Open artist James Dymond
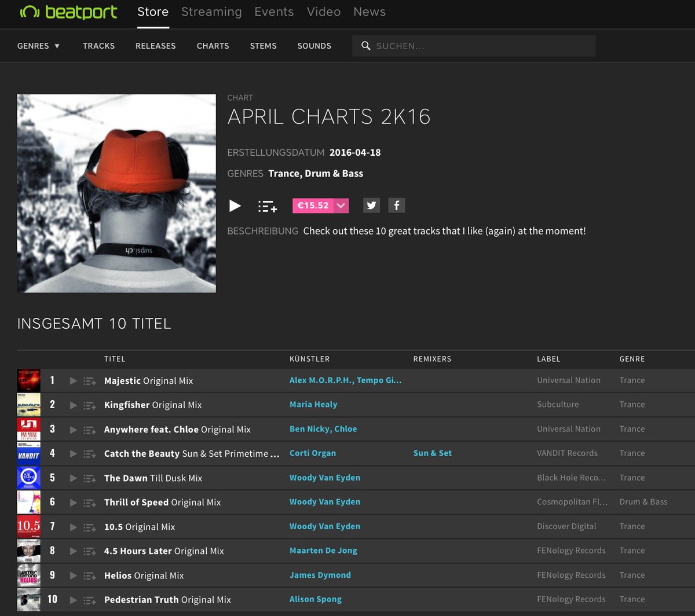Image resolution: width=695 pixels, height=616 pixels. [x=320, y=575]
